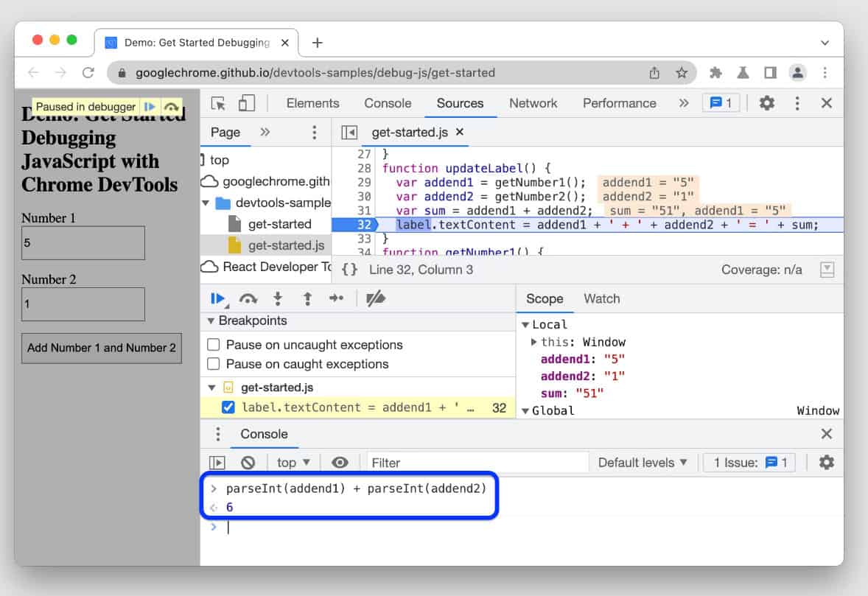
Task: Deactivate breakpoints icon
Action: pos(376,299)
